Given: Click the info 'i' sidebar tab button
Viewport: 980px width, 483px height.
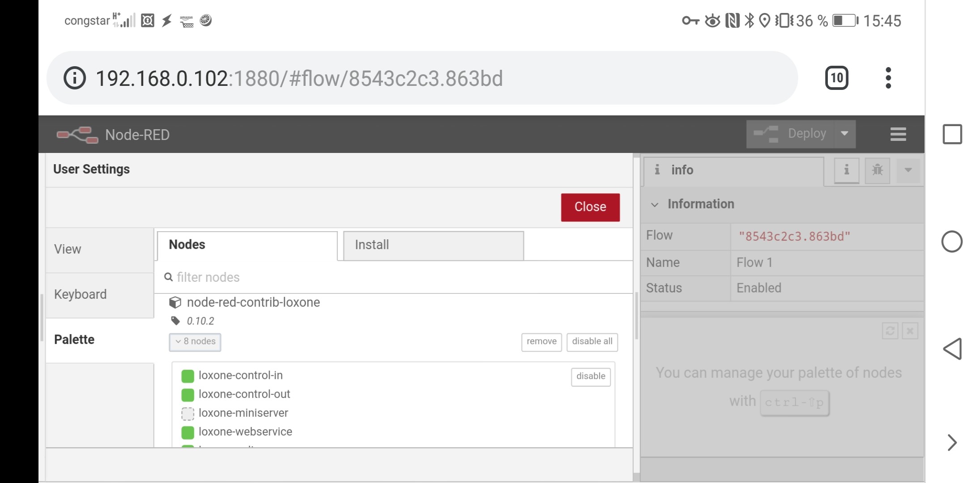Looking at the screenshot, I should (846, 170).
